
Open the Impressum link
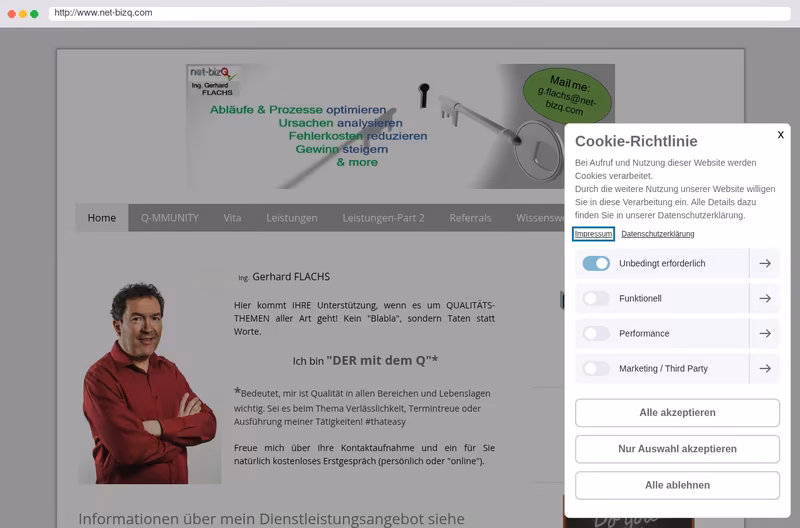(593, 234)
